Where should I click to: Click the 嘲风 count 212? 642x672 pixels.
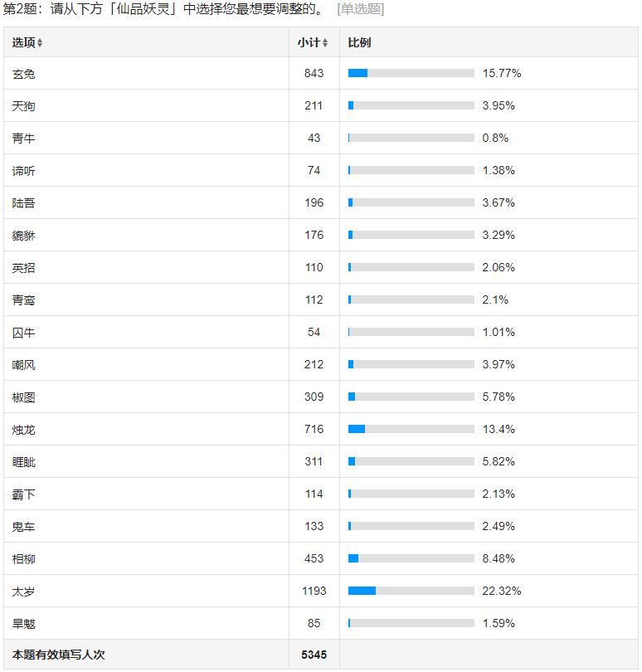314,365
